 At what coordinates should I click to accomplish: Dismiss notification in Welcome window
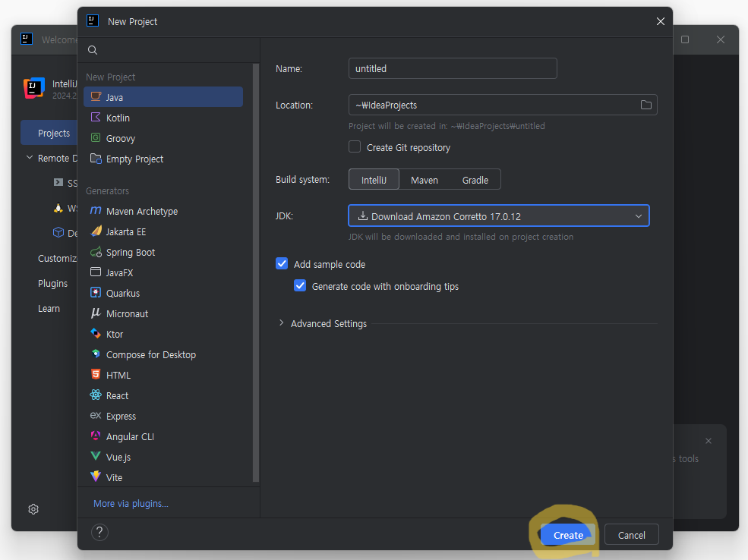tap(709, 441)
